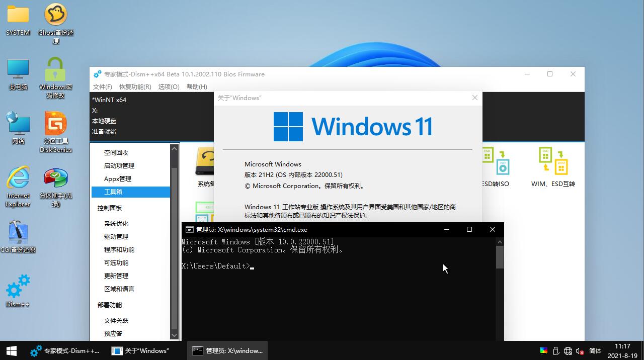Image resolution: width=644 pixels, height=360 pixels.
Task: Select 系统优化 in the sidebar
Action: point(116,223)
